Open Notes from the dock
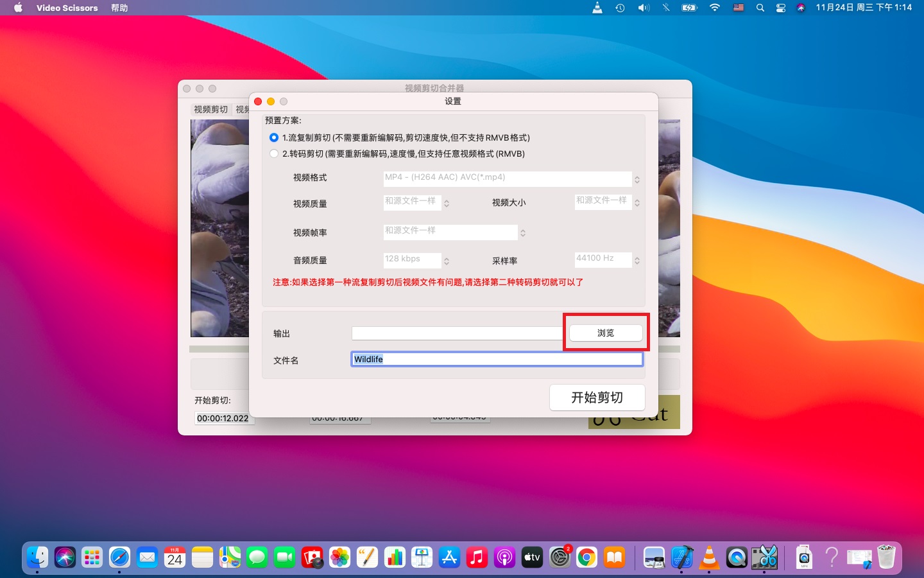Screen dimensions: 924x578 click(x=202, y=557)
